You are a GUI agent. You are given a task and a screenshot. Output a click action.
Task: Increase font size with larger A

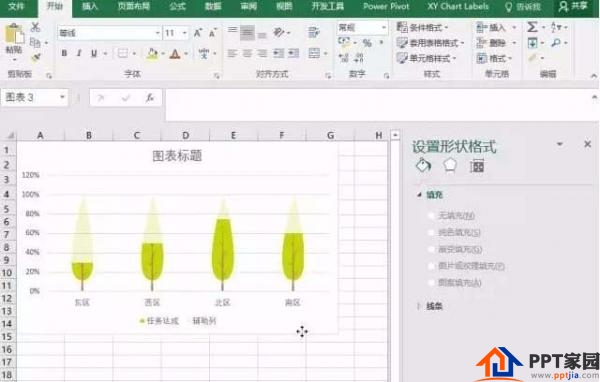pos(198,33)
